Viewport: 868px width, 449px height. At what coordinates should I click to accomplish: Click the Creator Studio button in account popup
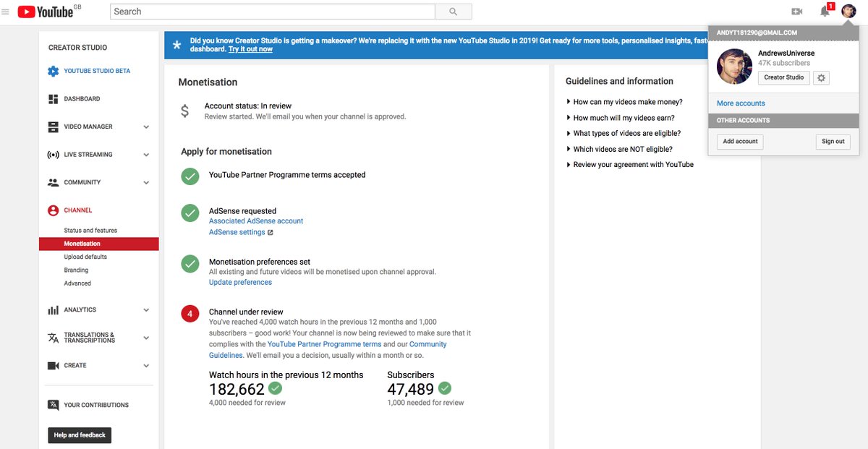coord(784,77)
